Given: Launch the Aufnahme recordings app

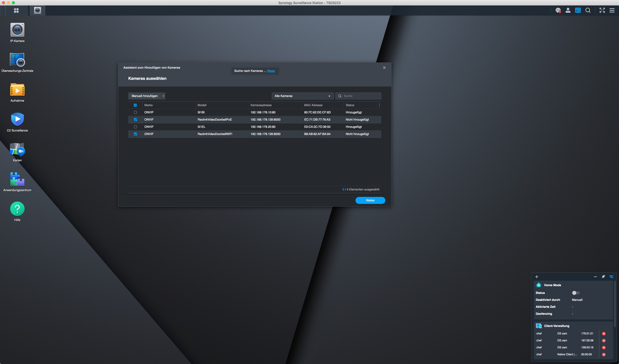Looking at the screenshot, I should 17,90.
